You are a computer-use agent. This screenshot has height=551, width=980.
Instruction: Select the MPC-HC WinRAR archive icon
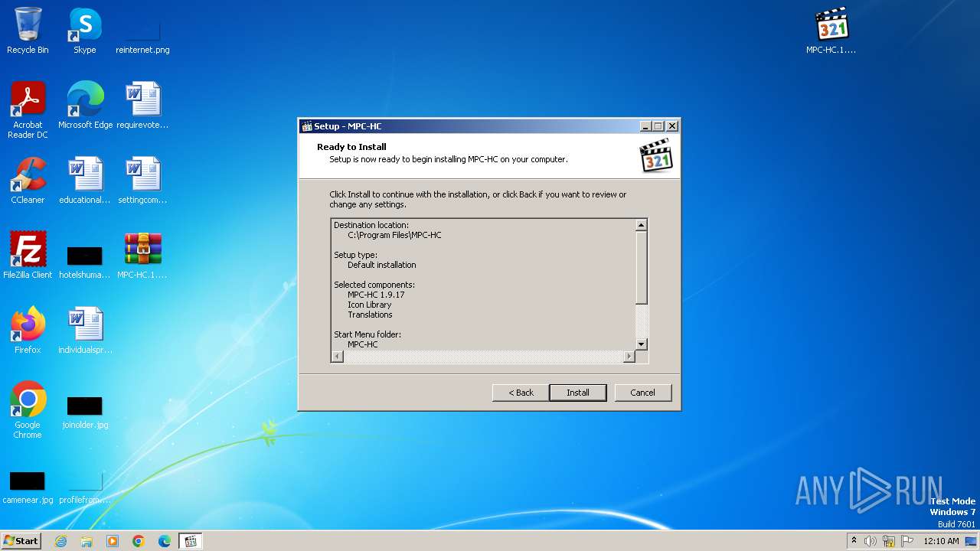142,256
